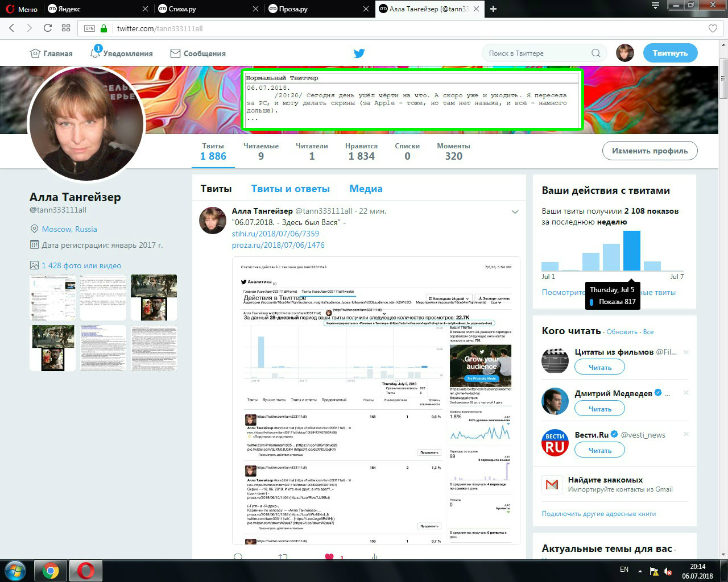728x582 pixels.
Task: Click the Twitter bird logo
Action: pyautogui.click(x=359, y=53)
